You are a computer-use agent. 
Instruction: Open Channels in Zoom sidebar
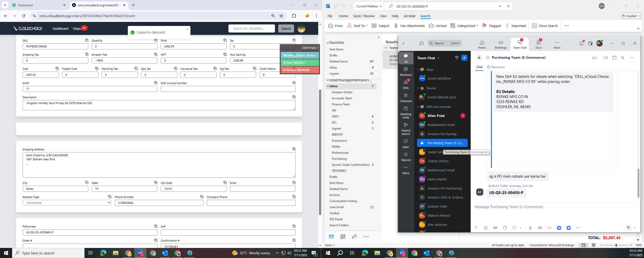[x=406, y=98]
